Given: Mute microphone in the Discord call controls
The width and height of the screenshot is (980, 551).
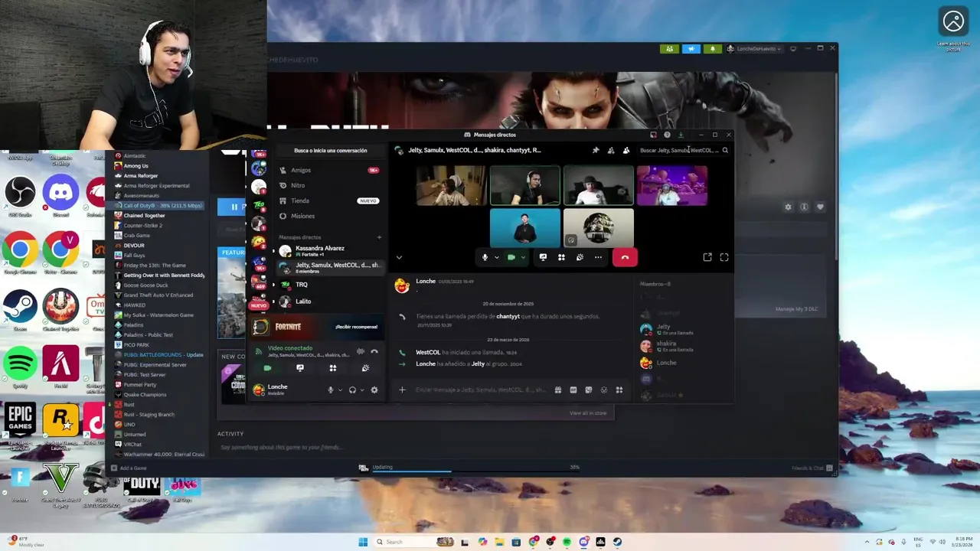Looking at the screenshot, I should (485, 257).
